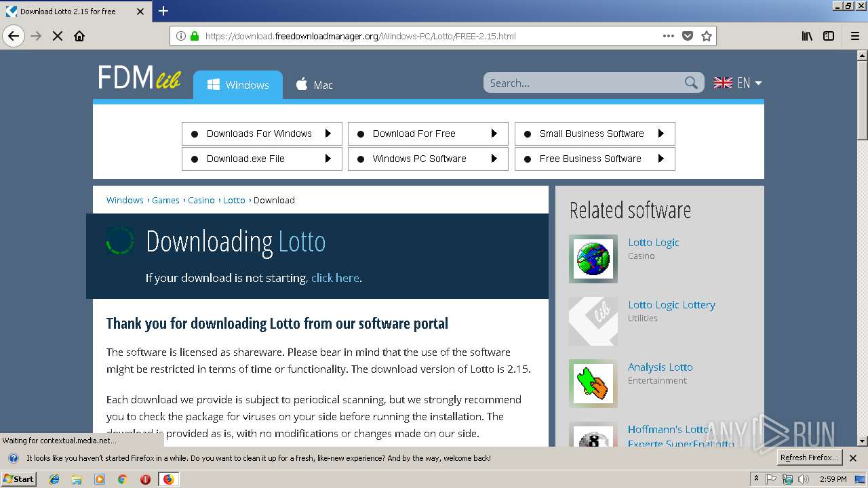Expand Windows PC Software arrow

(x=494, y=159)
